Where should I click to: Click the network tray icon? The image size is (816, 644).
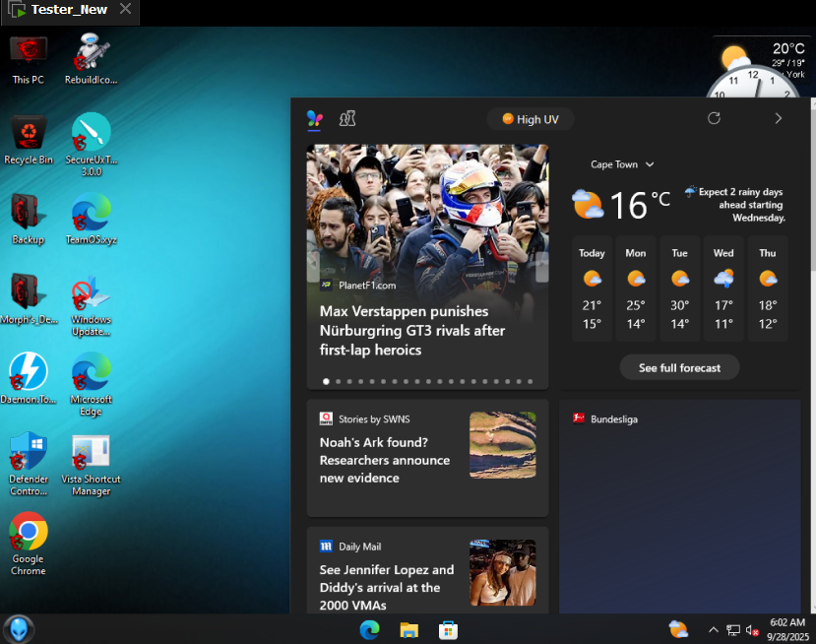732,630
